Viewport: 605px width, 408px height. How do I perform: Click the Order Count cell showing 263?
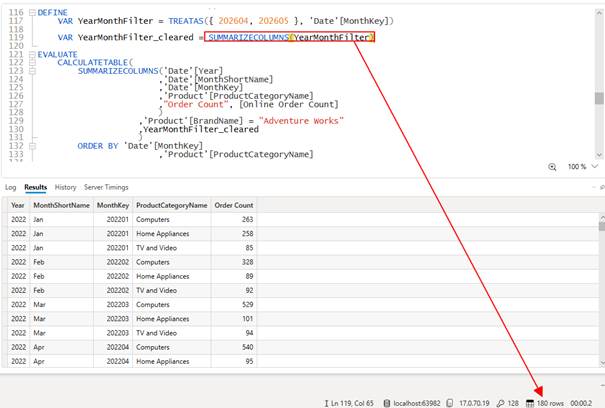pyautogui.click(x=234, y=219)
